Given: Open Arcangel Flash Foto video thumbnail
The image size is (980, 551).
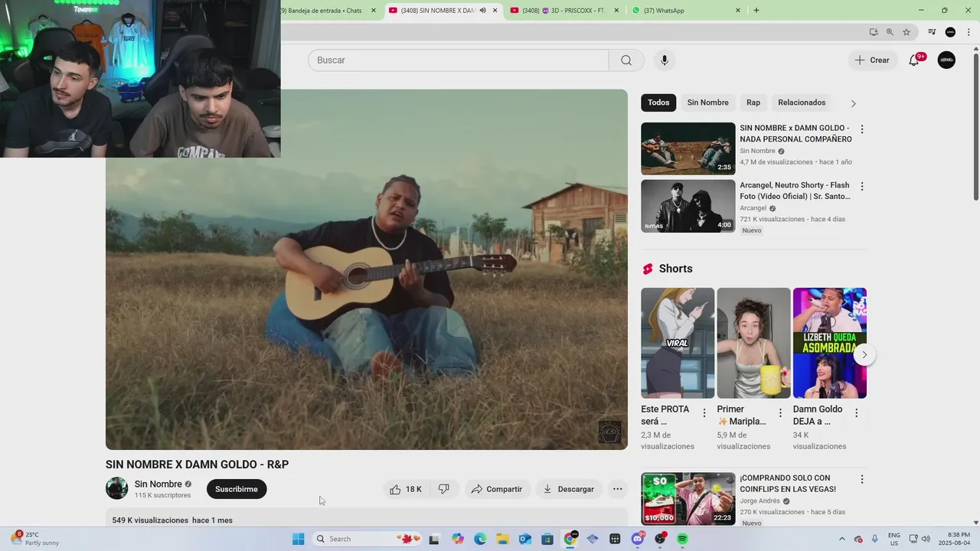Looking at the screenshot, I should 688,206.
